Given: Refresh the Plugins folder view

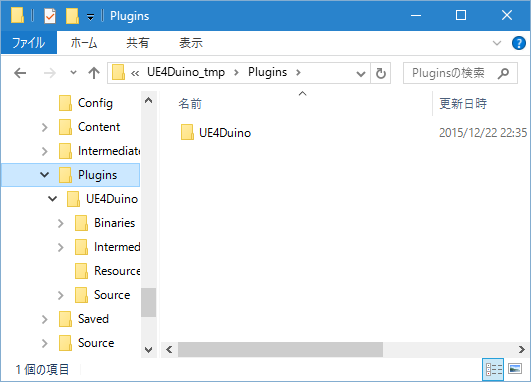Looking at the screenshot, I should click(381, 73).
